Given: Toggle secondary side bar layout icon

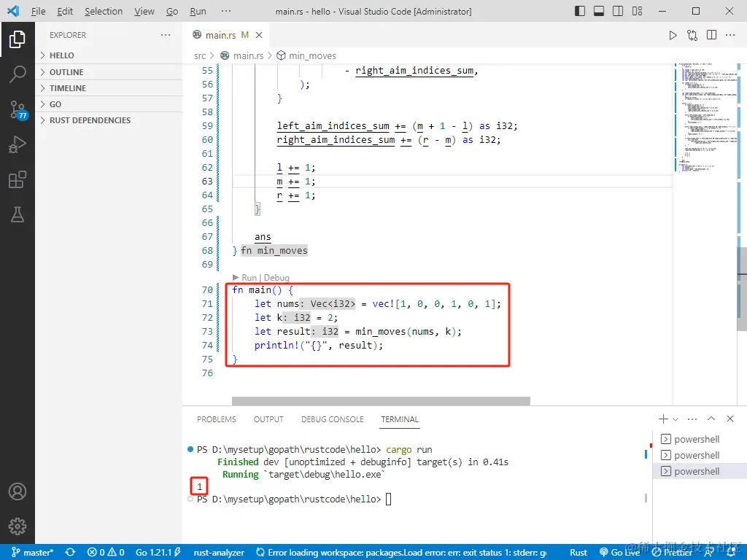Looking at the screenshot, I should tap(618, 11).
